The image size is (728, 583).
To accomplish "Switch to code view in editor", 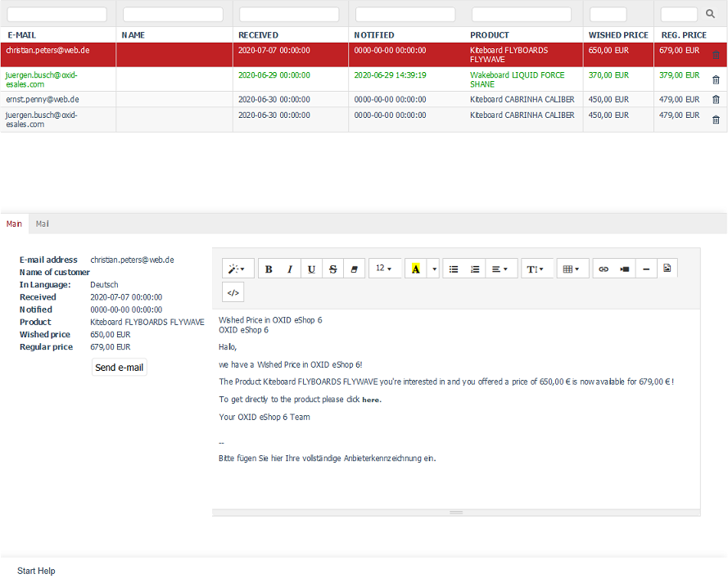I will 233,292.
